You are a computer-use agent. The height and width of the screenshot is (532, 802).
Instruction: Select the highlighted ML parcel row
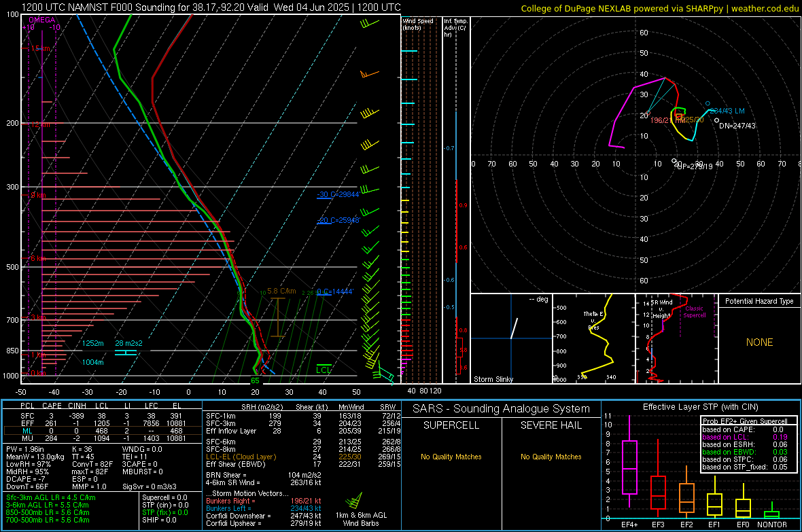103,431
